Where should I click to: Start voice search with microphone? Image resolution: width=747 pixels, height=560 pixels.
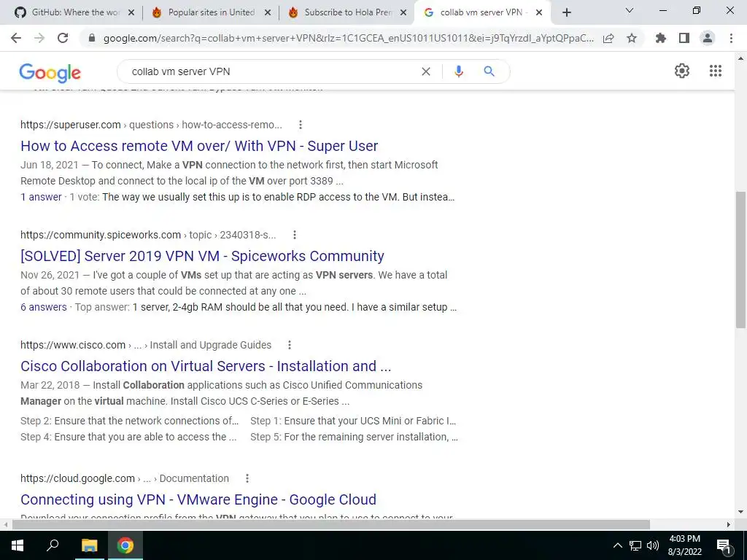[x=459, y=71]
